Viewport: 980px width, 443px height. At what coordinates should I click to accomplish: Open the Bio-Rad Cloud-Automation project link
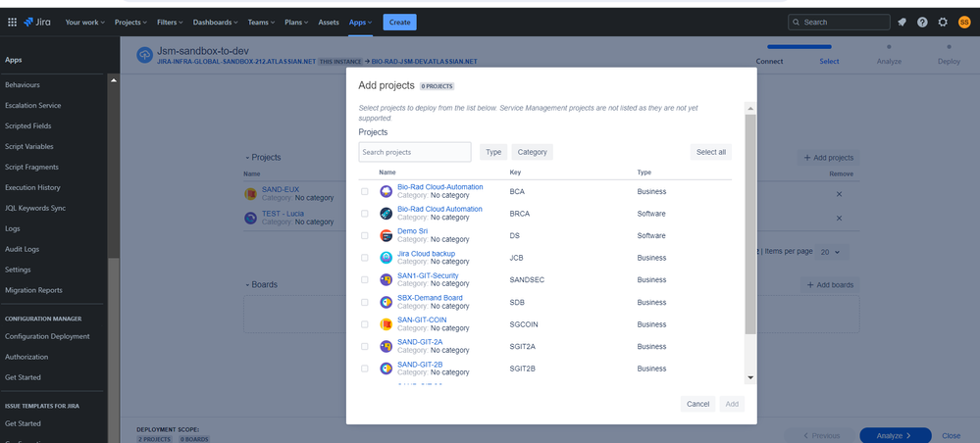(x=440, y=187)
